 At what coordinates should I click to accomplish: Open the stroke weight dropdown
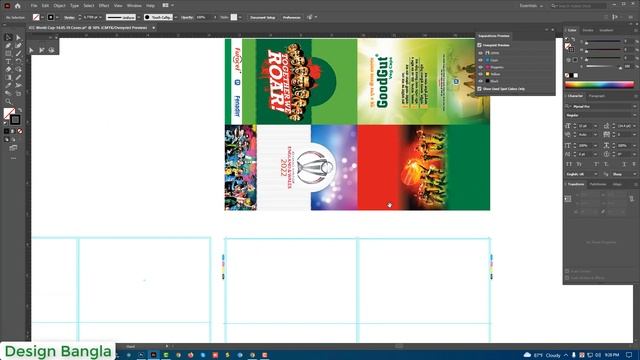(x=100, y=18)
